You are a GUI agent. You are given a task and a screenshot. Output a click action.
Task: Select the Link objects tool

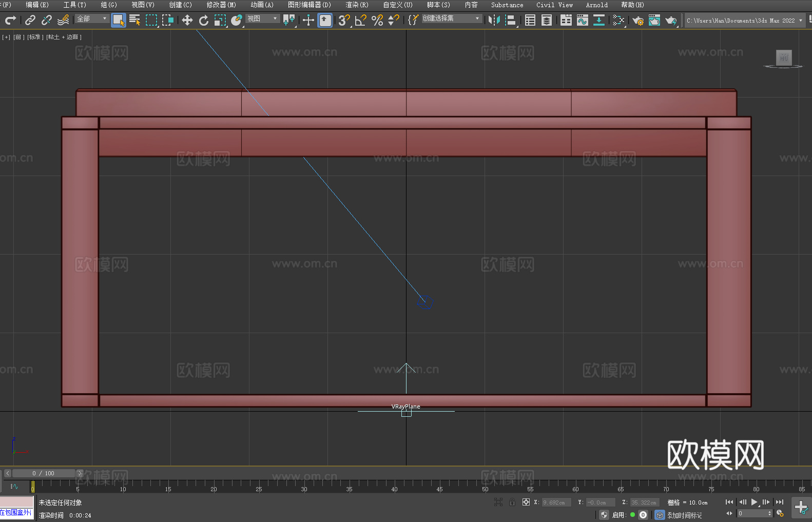coord(30,20)
